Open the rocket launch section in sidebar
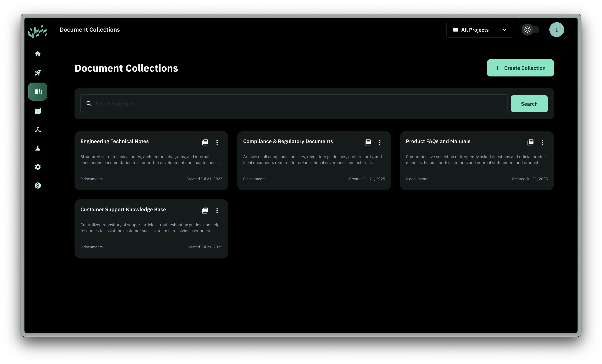 point(38,73)
